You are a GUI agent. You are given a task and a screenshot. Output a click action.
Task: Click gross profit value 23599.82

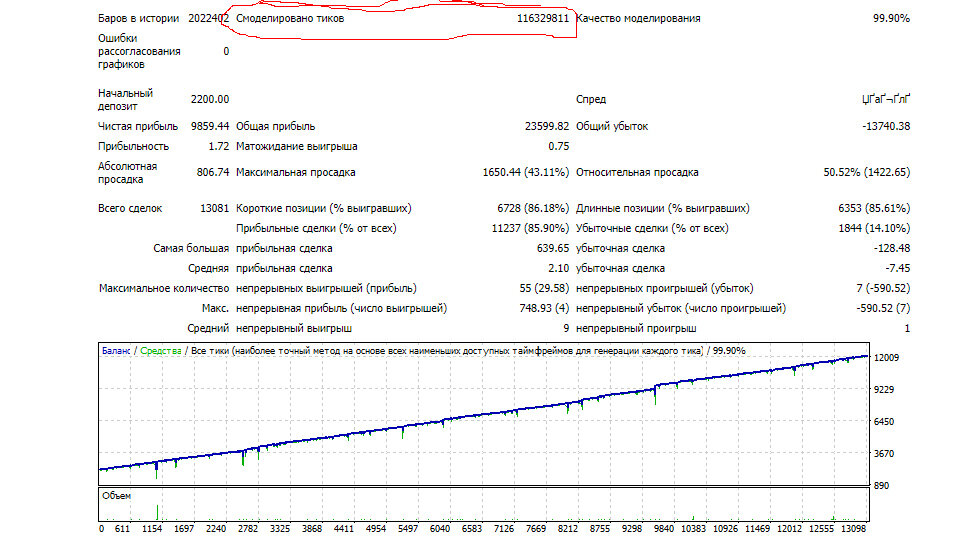coord(546,126)
